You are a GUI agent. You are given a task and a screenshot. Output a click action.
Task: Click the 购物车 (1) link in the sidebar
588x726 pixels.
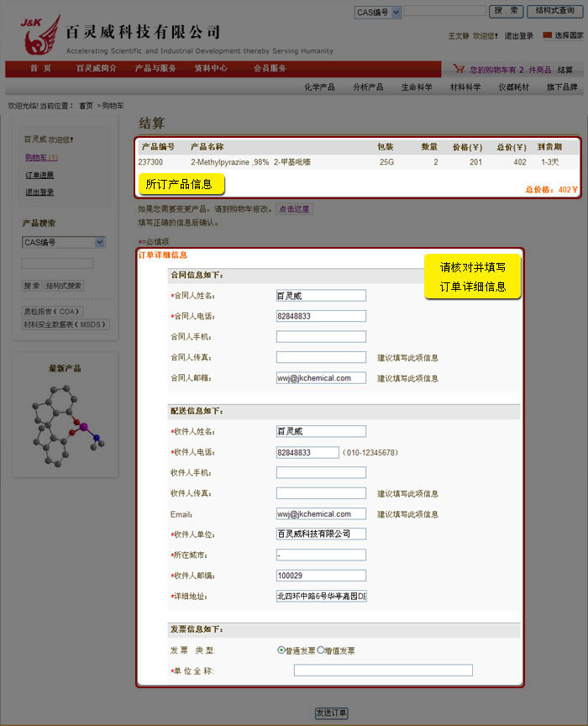point(41,157)
